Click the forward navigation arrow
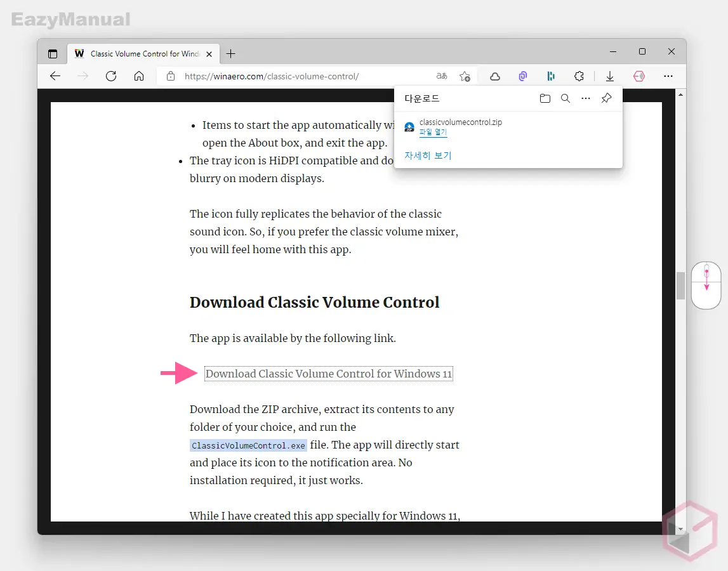Image resolution: width=728 pixels, height=571 pixels. [83, 76]
